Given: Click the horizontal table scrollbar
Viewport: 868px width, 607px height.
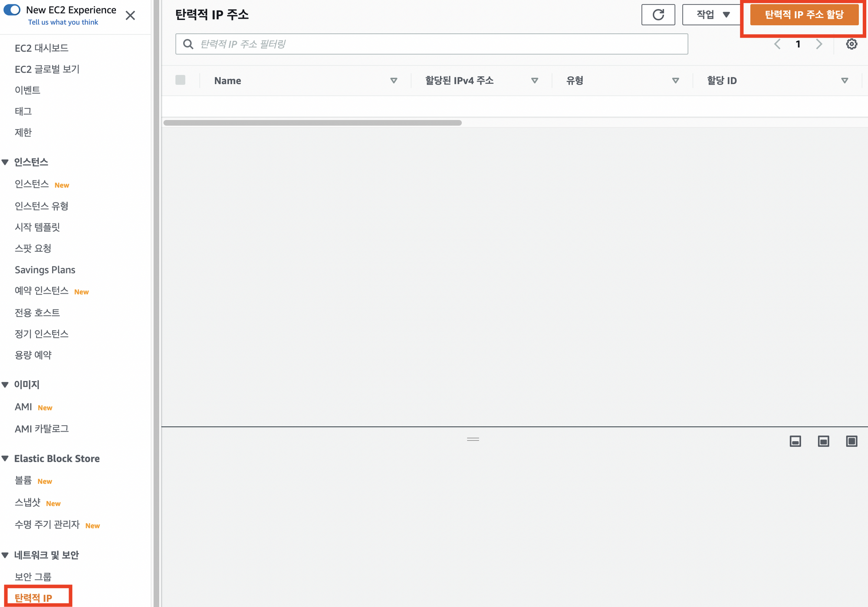Looking at the screenshot, I should click(x=312, y=123).
